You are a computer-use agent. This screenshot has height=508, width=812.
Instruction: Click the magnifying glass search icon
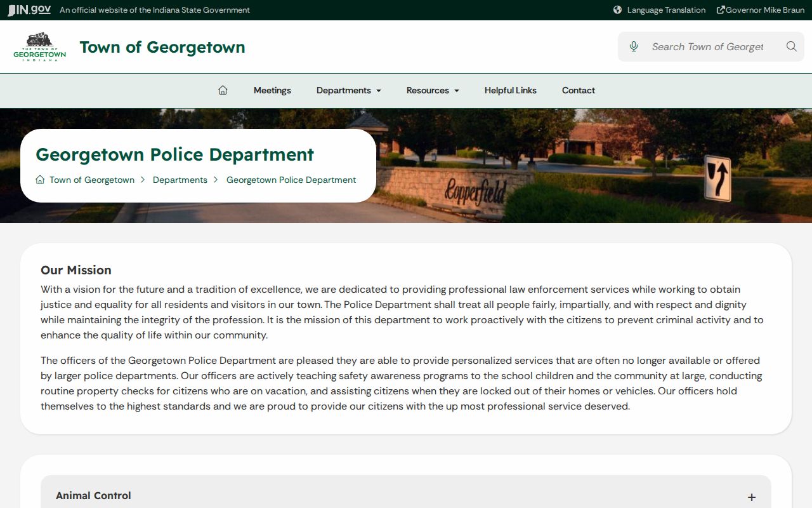pos(791,46)
